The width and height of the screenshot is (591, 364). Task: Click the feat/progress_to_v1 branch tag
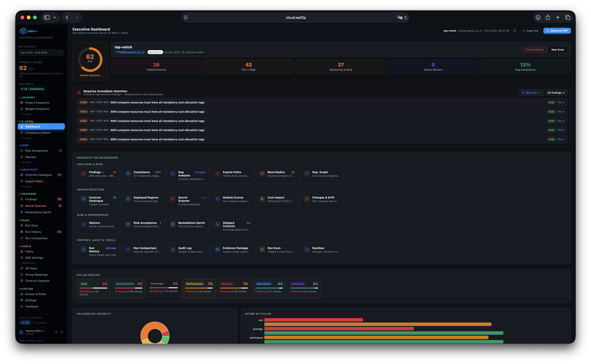[130, 52]
